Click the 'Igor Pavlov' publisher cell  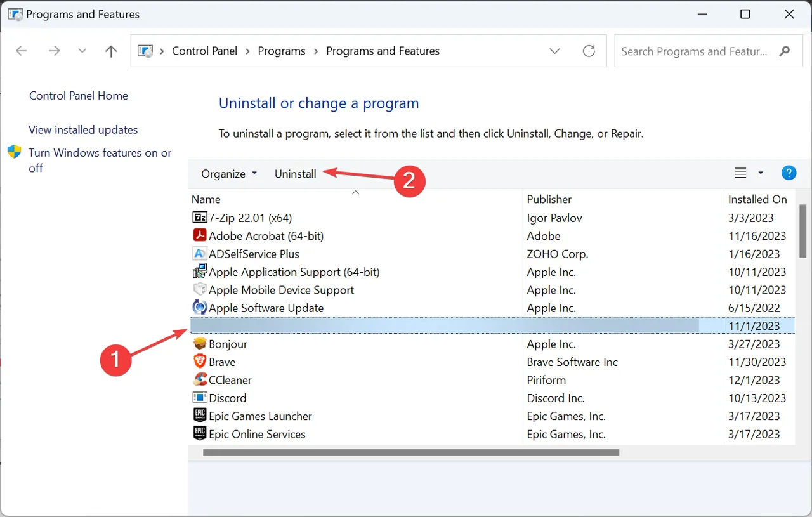[x=554, y=218]
